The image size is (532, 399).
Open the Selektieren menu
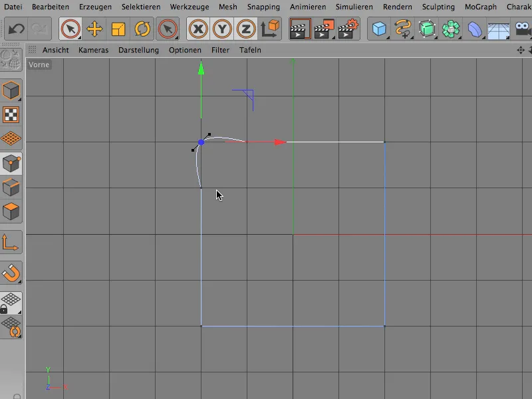(x=141, y=7)
